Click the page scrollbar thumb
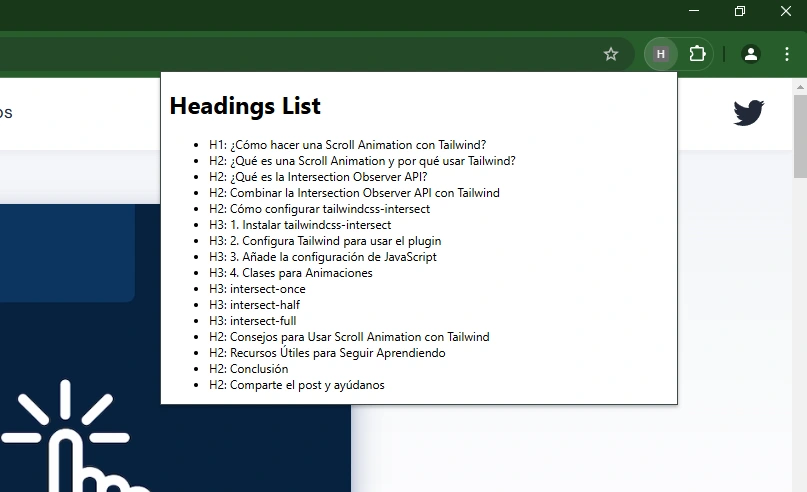 tap(800, 136)
